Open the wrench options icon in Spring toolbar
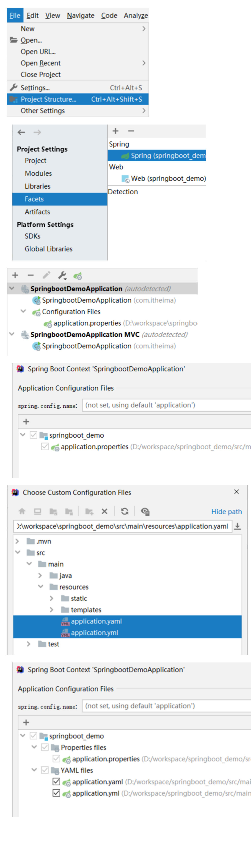The width and height of the screenshot is (251, 868). pyautogui.click(x=62, y=276)
